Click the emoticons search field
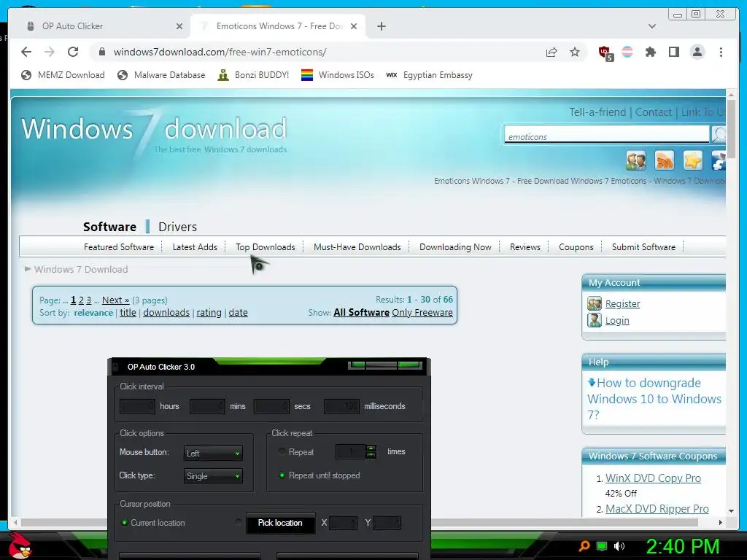The image size is (747, 560). coord(606,135)
